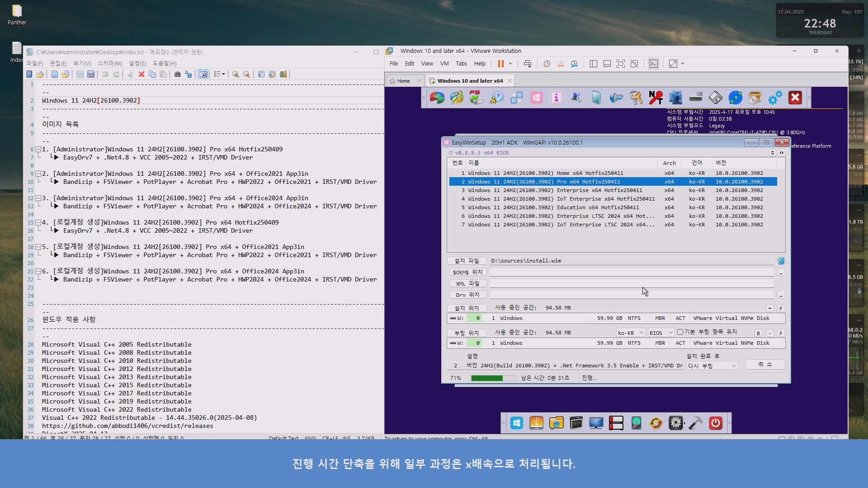The width and height of the screenshot is (868, 488).
Task: Click the find icon in Notepad2 toolbar
Action: click(177, 74)
